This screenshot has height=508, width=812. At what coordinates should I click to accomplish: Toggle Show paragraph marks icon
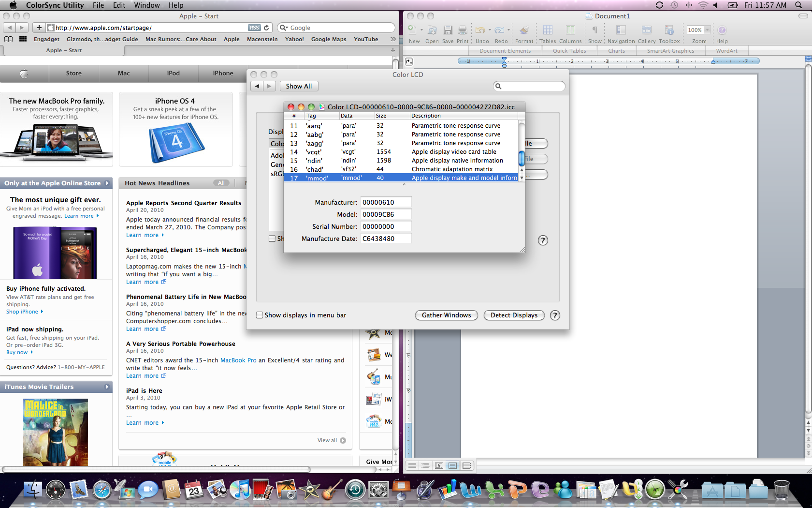(x=595, y=30)
